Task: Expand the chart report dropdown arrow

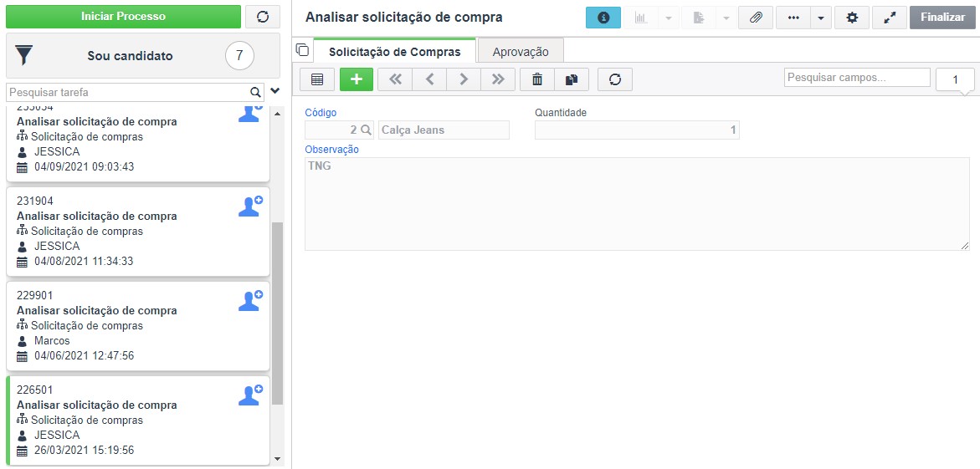Action: (x=668, y=18)
